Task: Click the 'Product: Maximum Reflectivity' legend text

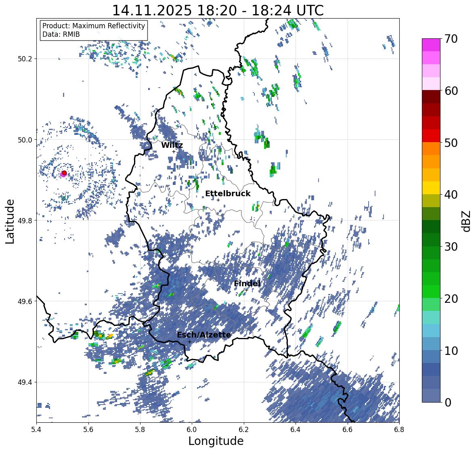Action: coord(94,26)
